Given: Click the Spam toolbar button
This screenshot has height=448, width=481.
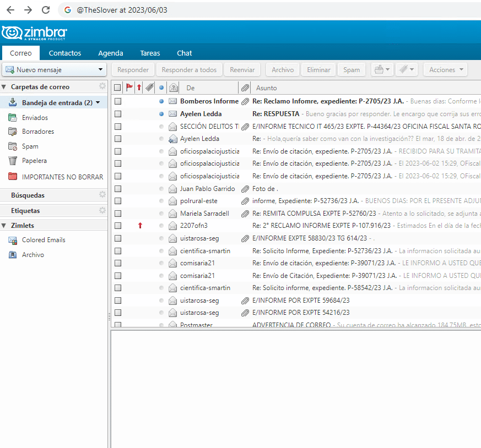Looking at the screenshot, I should [352, 69].
